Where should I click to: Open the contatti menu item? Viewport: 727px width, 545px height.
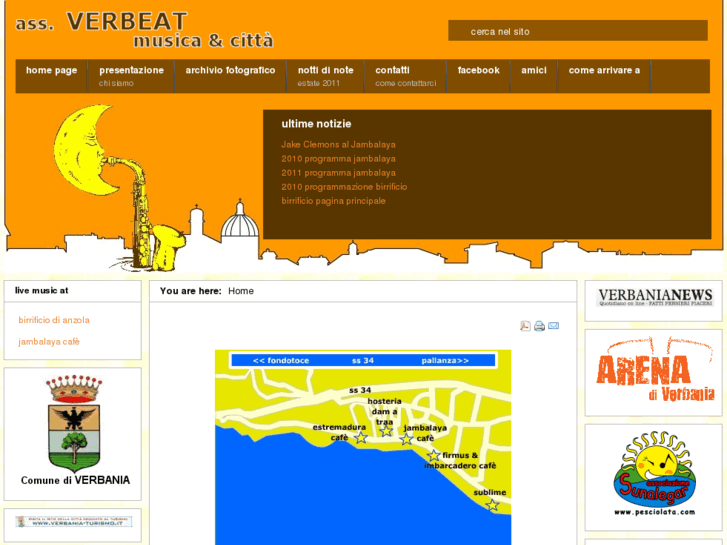coord(405,76)
